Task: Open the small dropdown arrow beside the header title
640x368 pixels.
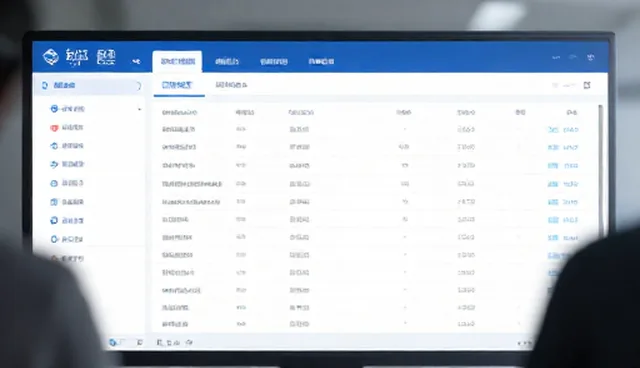Action: 136,62
